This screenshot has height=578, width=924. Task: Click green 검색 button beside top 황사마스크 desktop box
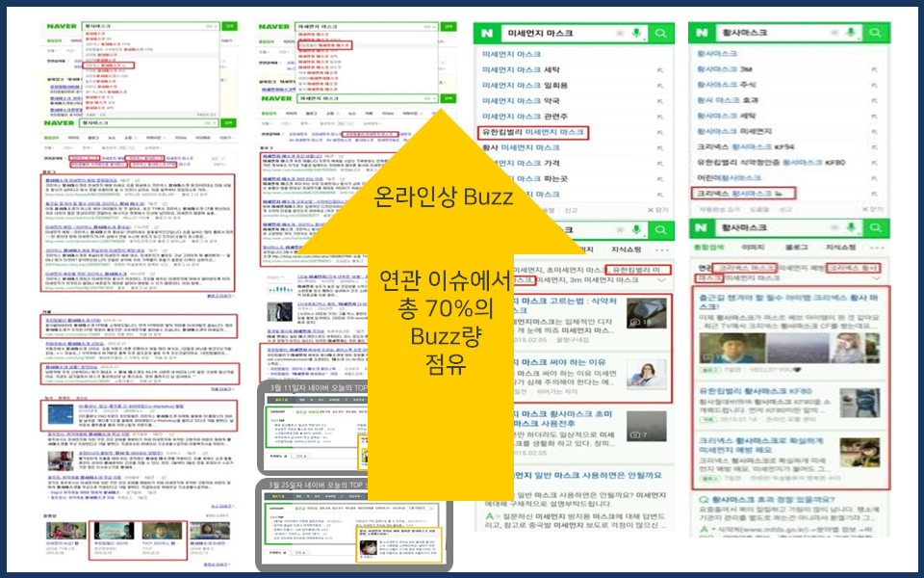pos(230,27)
